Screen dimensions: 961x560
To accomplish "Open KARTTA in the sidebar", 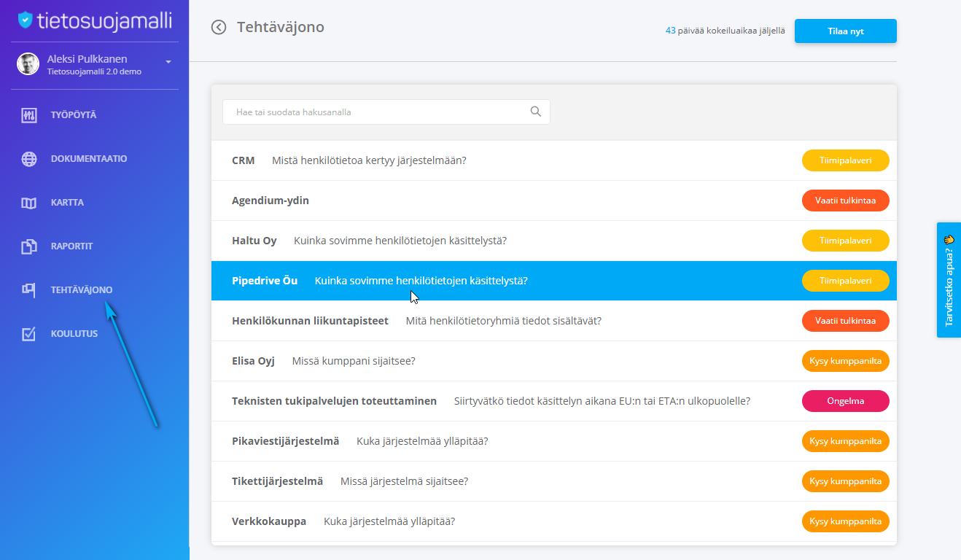I will tap(67, 203).
